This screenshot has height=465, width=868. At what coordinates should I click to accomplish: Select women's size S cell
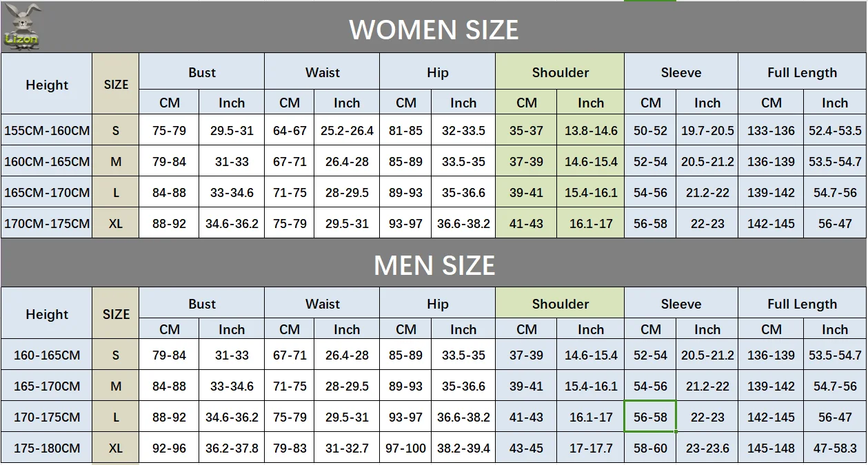click(116, 130)
